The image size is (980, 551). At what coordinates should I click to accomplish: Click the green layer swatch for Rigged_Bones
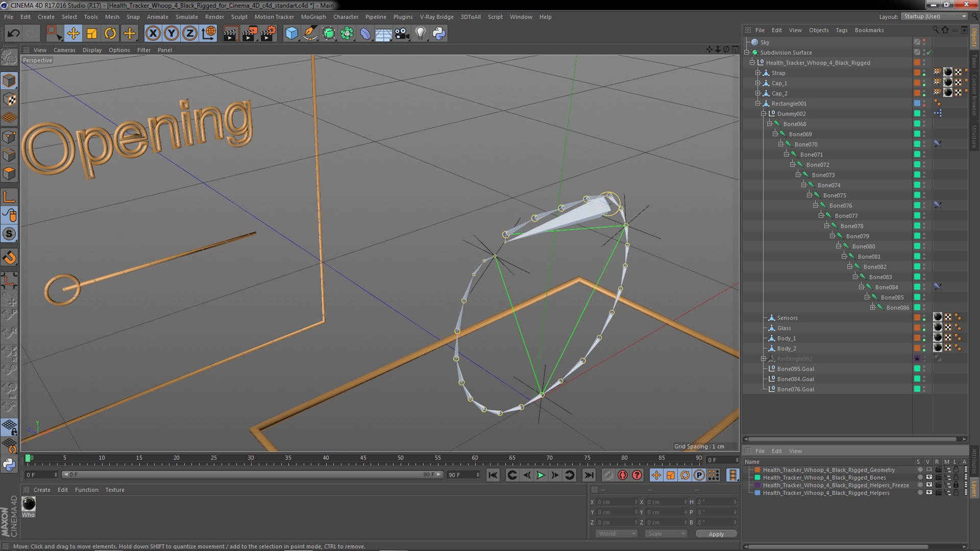[x=758, y=478]
